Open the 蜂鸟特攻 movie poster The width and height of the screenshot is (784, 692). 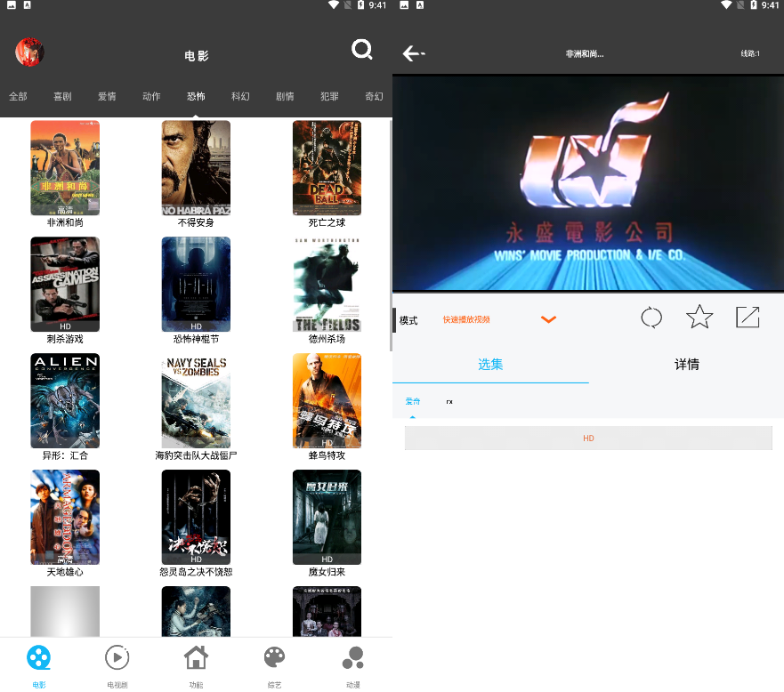coord(327,400)
